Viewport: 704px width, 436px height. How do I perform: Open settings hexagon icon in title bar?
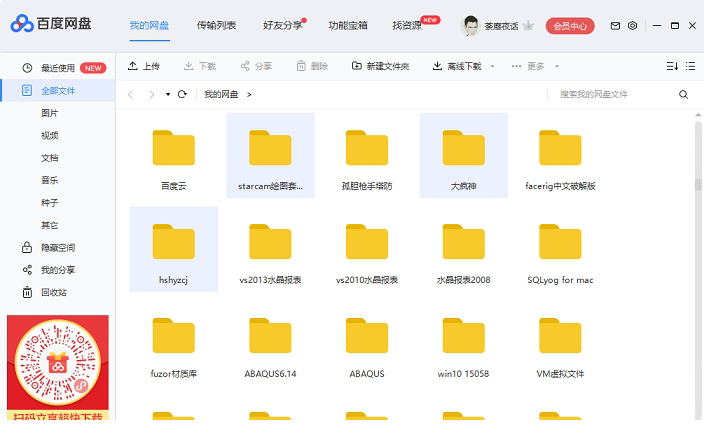tap(632, 26)
